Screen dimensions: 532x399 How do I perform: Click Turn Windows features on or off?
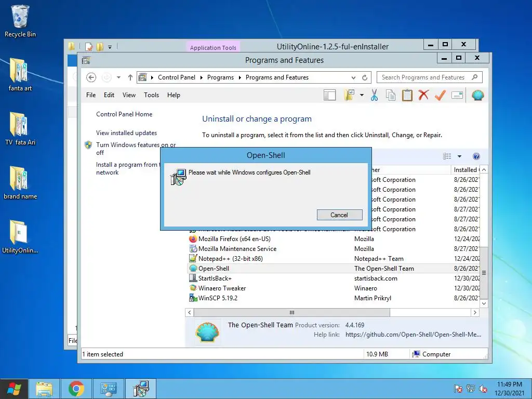(136, 149)
